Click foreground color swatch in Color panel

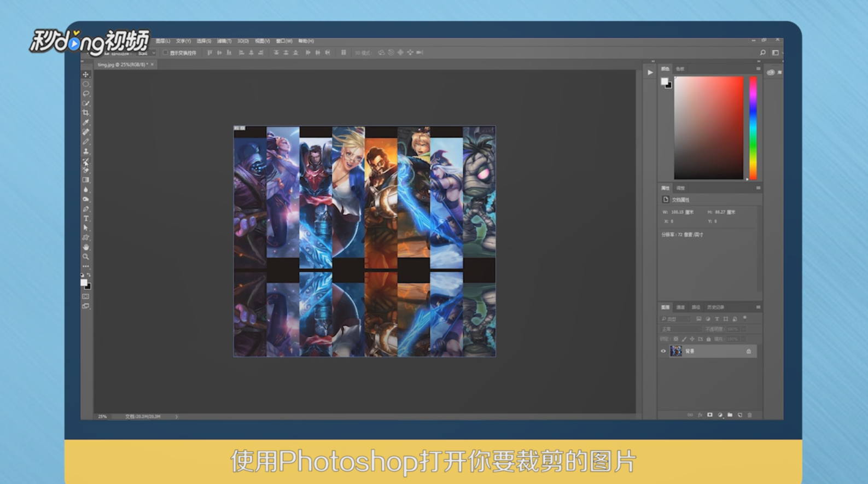tap(664, 81)
